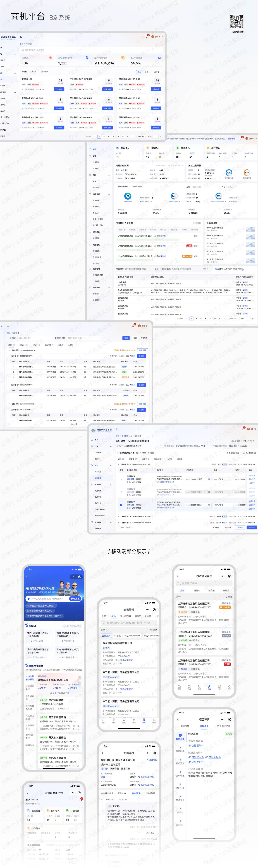Switch to 按询报单 tab in 商机大厅
Image resolution: width=258 pixels, height=868 pixels.
pos(44,72)
